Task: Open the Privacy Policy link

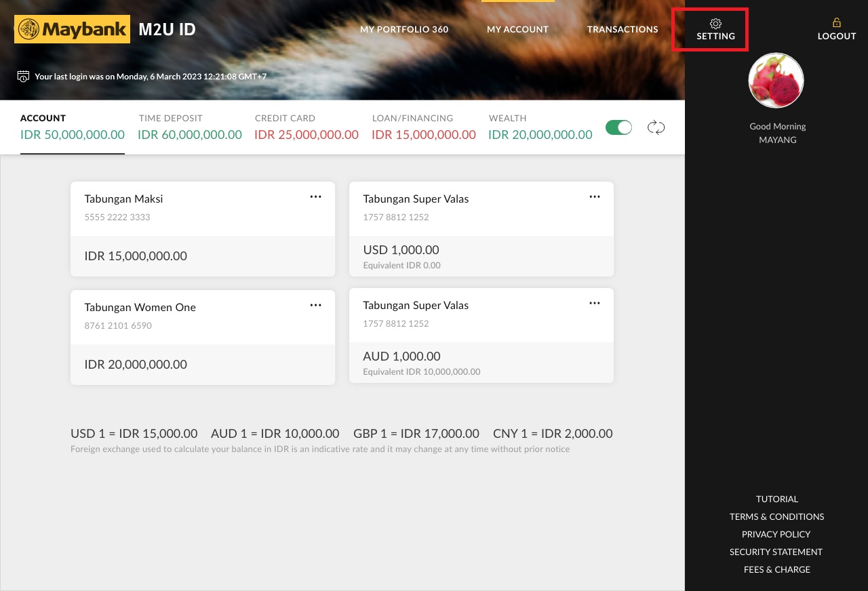Action: [776, 534]
